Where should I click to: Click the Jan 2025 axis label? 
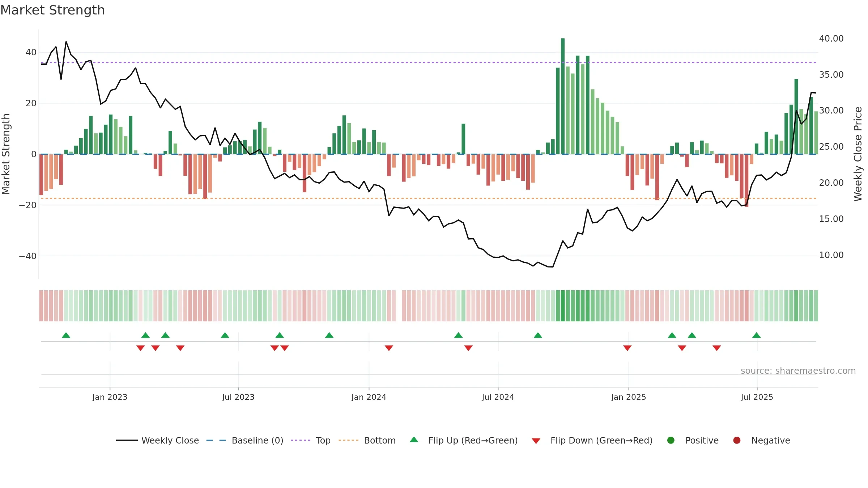[x=629, y=397]
